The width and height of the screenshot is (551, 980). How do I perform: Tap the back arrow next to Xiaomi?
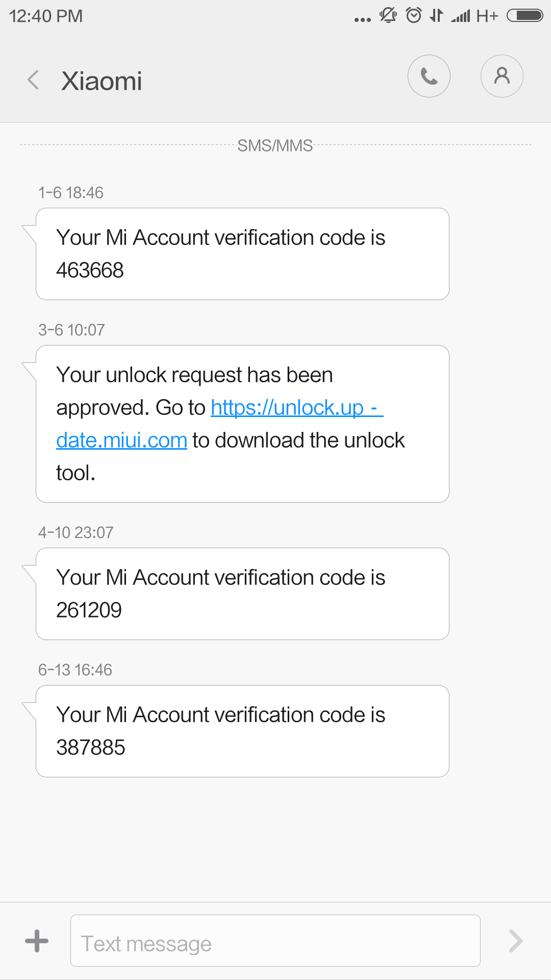[x=33, y=80]
